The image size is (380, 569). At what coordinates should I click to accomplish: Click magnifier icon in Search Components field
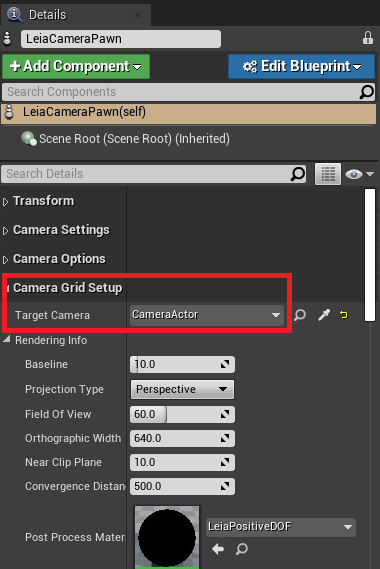[367, 92]
